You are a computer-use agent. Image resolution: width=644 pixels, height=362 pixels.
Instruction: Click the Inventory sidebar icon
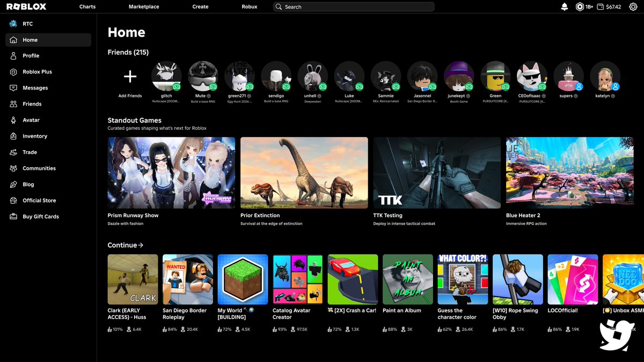point(13,136)
